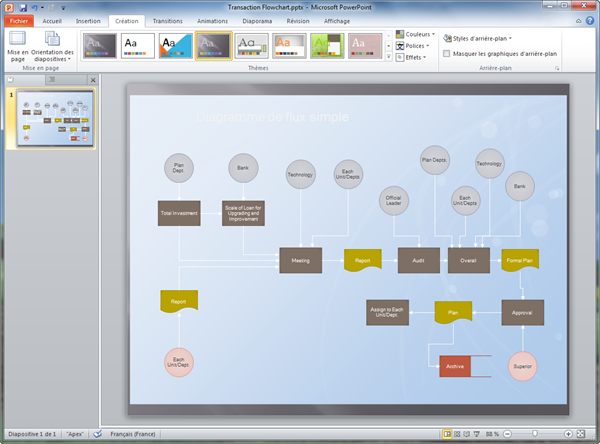Select the red Archive shape

pos(455,366)
